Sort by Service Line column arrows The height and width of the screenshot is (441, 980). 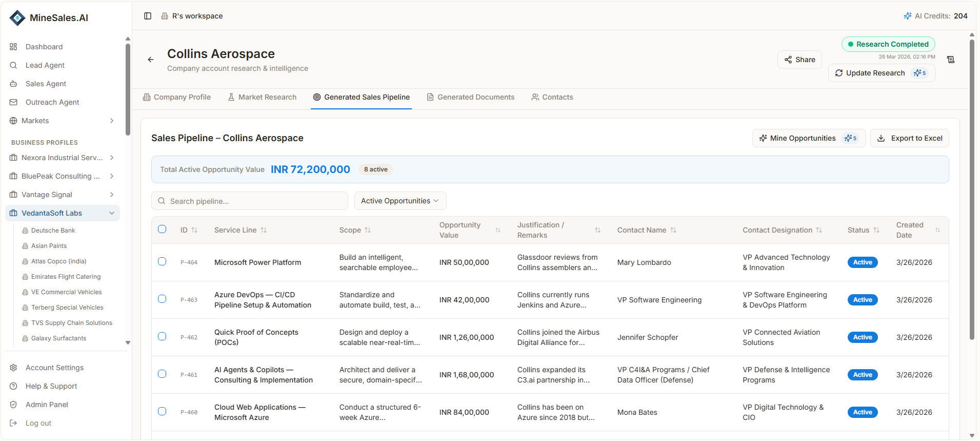pyautogui.click(x=264, y=230)
